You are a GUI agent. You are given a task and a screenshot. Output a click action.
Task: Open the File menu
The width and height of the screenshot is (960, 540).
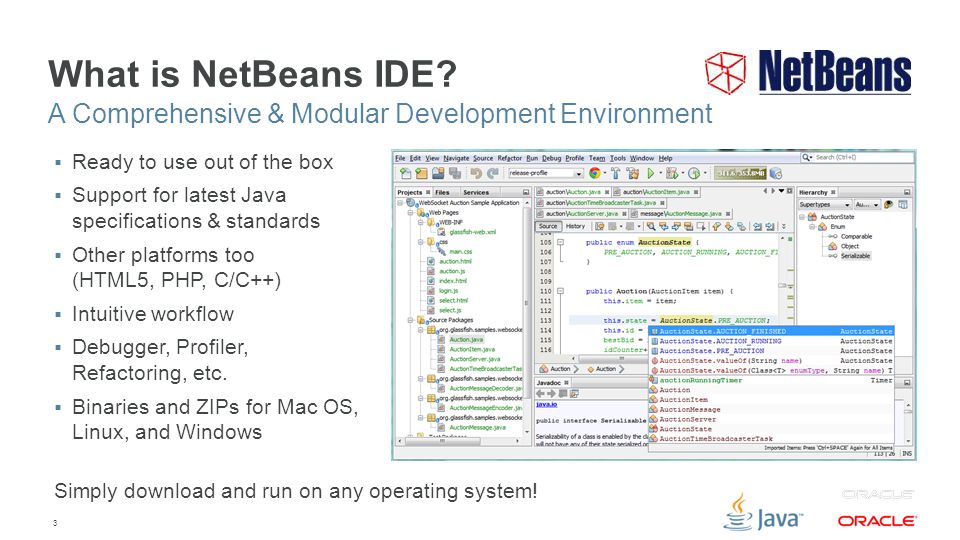tap(400, 158)
